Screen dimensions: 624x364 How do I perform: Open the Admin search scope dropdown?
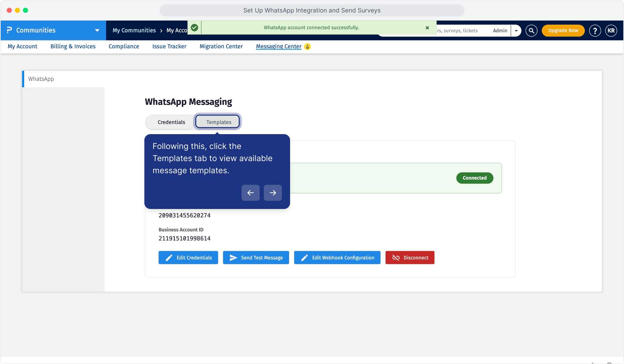pyautogui.click(x=516, y=31)
